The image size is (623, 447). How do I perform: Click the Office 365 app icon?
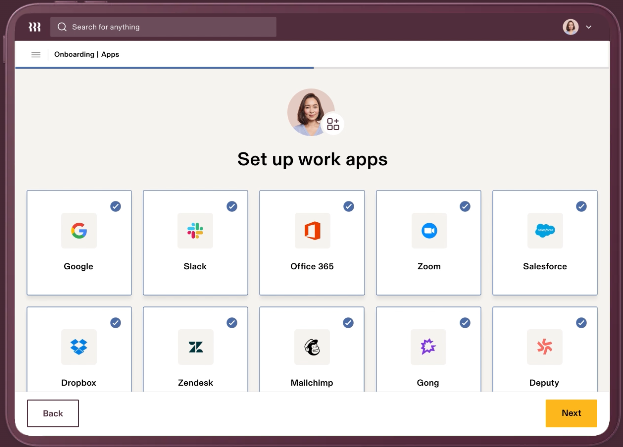(312, 230)
